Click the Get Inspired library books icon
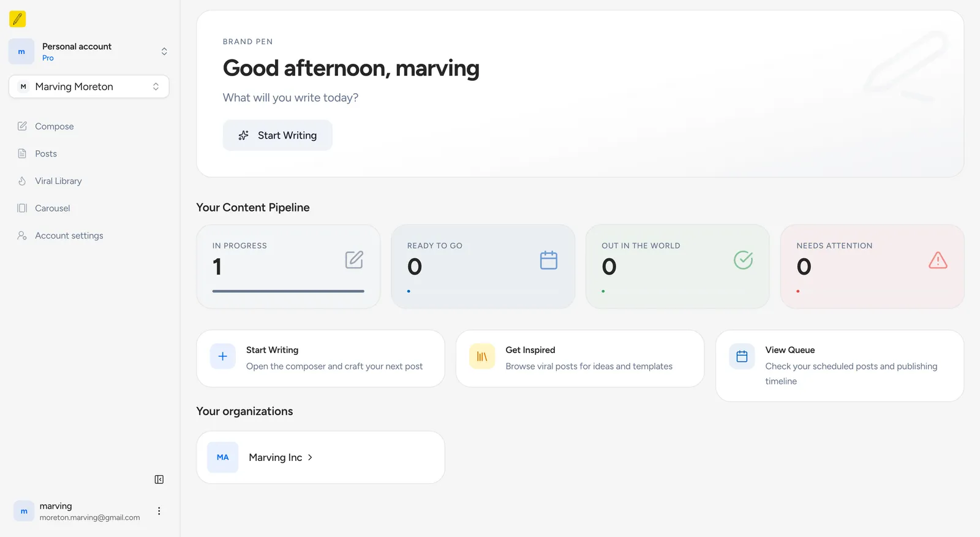The width and height of the screenshot is (980, 537). [x=482, y=356]
